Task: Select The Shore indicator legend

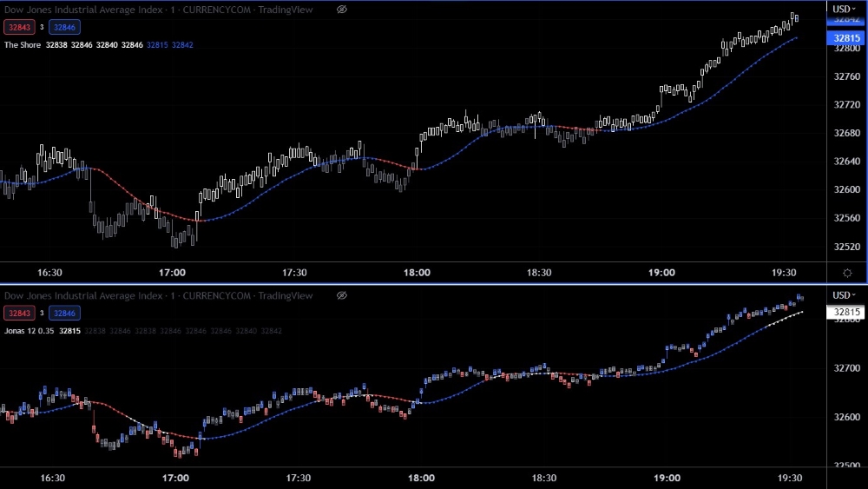Action: tap(23, 45)
